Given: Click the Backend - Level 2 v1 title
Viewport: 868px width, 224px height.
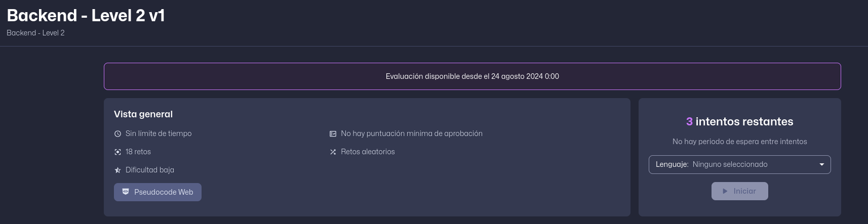Looking at the screenshot, I should 86,15.
